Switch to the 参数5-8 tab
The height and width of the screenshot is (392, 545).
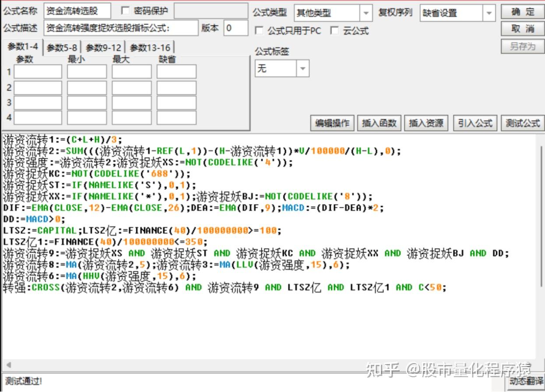62,48
